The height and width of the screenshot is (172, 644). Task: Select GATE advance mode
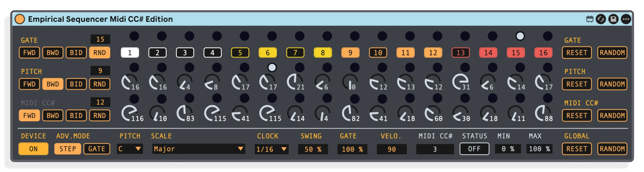96,149
